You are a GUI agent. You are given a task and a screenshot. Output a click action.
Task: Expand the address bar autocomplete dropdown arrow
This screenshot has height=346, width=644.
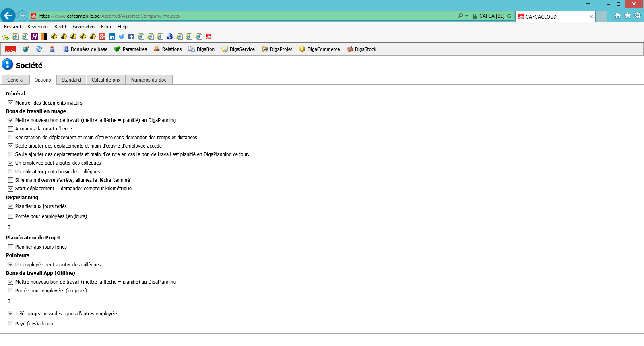pyautogui.click(x=467, y=16)
